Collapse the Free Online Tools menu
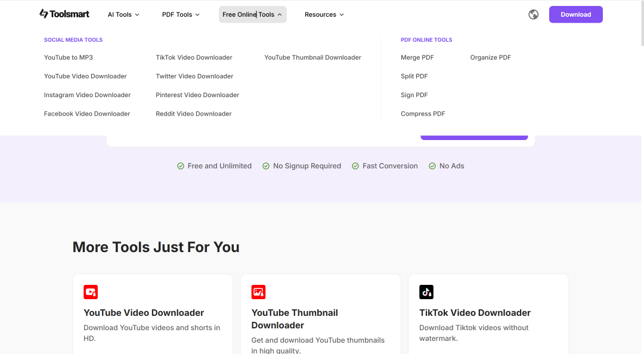 coord(253,14)
